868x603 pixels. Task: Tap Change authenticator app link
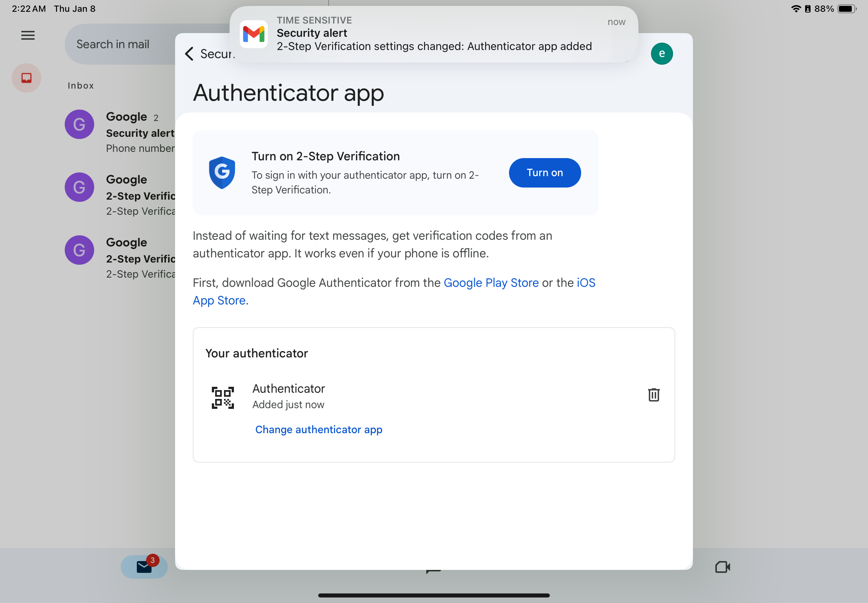tap(319, 429)
